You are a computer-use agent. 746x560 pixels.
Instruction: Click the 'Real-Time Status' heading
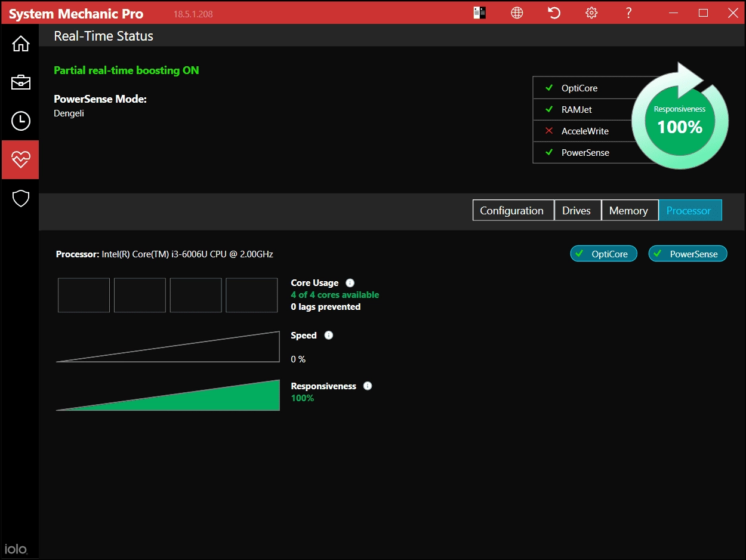coord(104,36)
